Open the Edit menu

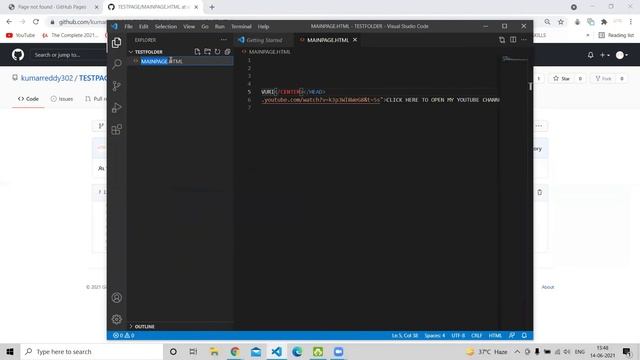144,26
